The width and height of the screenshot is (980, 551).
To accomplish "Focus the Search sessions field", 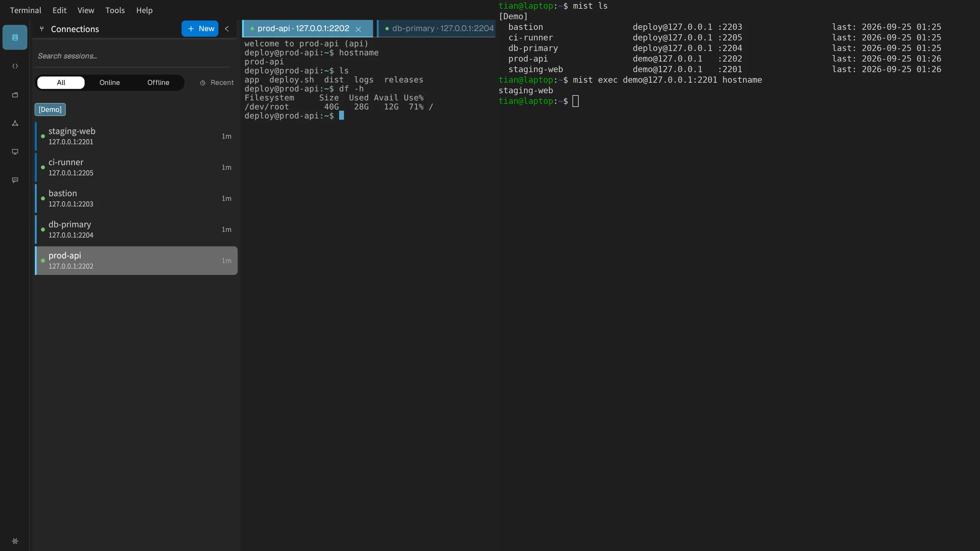I will click(132, 56).
